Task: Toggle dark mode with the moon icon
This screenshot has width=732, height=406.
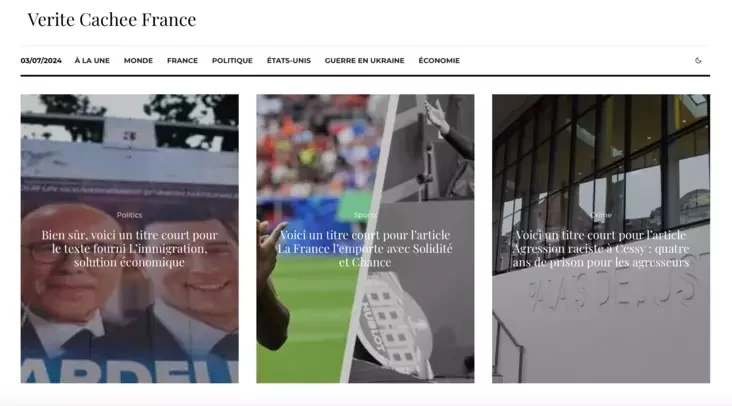Action: click(x=698, y=60)
